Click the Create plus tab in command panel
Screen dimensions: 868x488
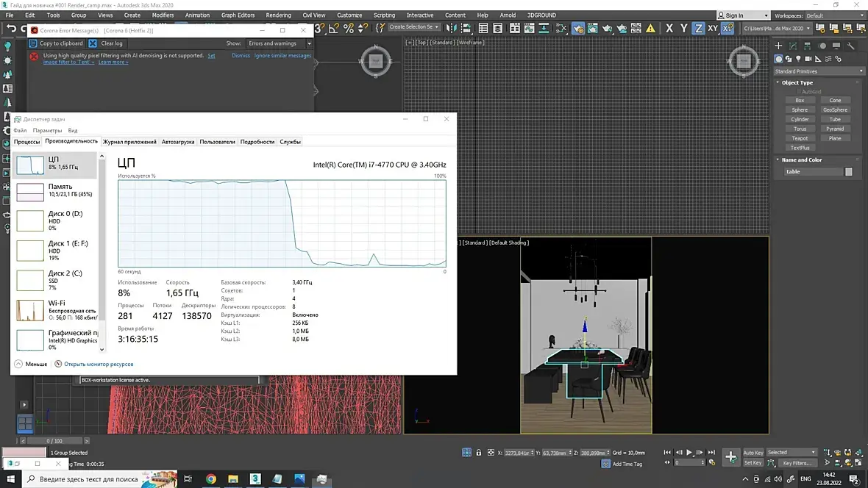[778, 46]
